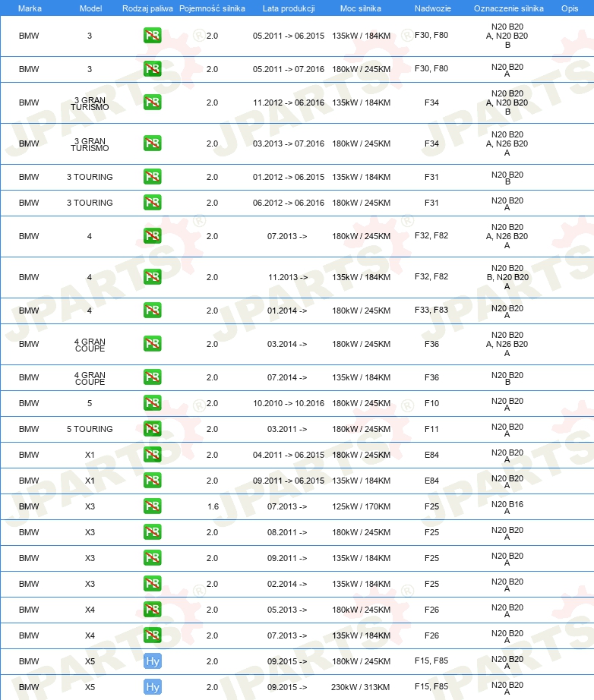Select the 08.2011 -> production date cell
The width and height of the screenshot is (594, 700).
287,532
